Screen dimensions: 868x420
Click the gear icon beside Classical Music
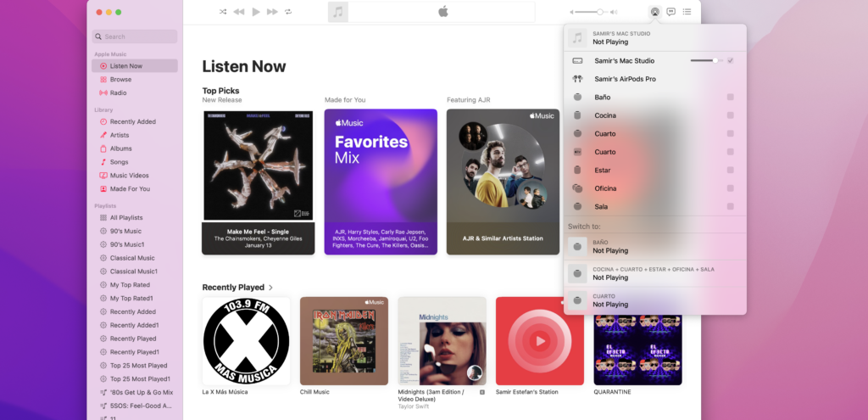click(103, 258)
